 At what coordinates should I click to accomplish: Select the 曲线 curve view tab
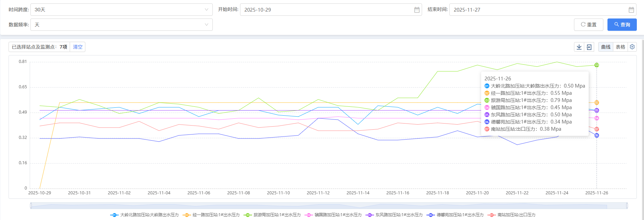point(606,47)
